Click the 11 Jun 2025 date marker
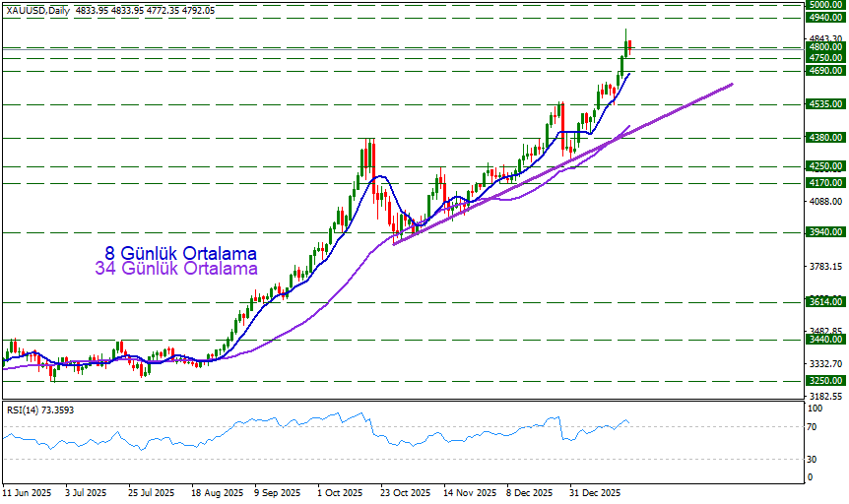 (25, 491)
